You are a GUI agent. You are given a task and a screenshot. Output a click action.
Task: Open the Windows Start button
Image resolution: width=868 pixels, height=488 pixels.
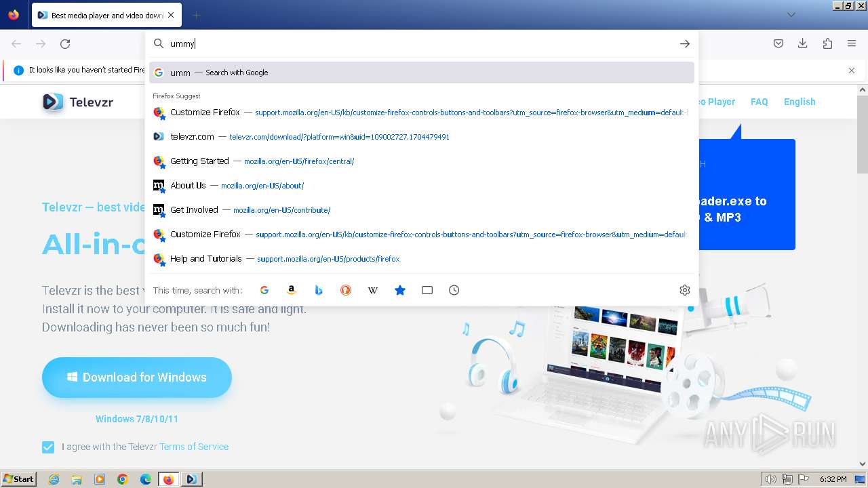pyautogui.click(x=18, y=479)
